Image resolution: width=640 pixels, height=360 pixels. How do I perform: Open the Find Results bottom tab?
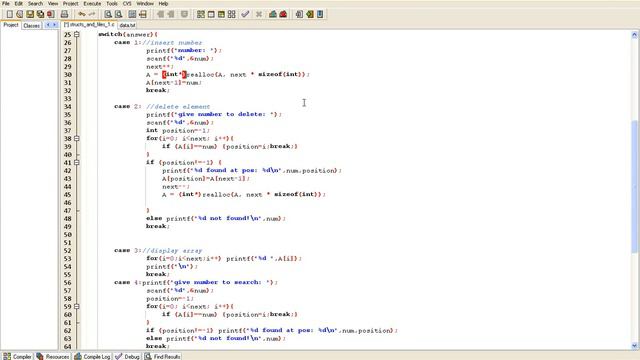[x=162, y=356]
